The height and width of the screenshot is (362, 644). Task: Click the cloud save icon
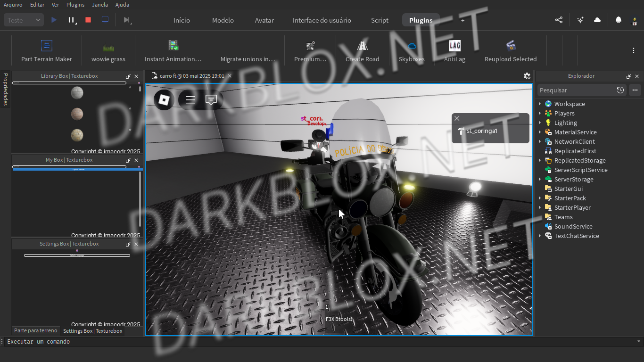[x=597, y=20]
